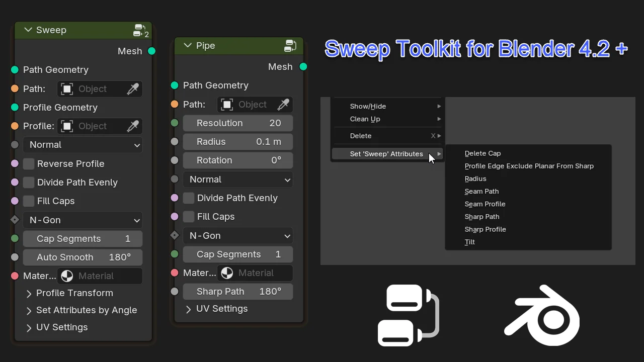This screenshot has height=362, width=644.
Task: Click the eyedropper beside Profile in Sweep node
Action: (133, 126)
